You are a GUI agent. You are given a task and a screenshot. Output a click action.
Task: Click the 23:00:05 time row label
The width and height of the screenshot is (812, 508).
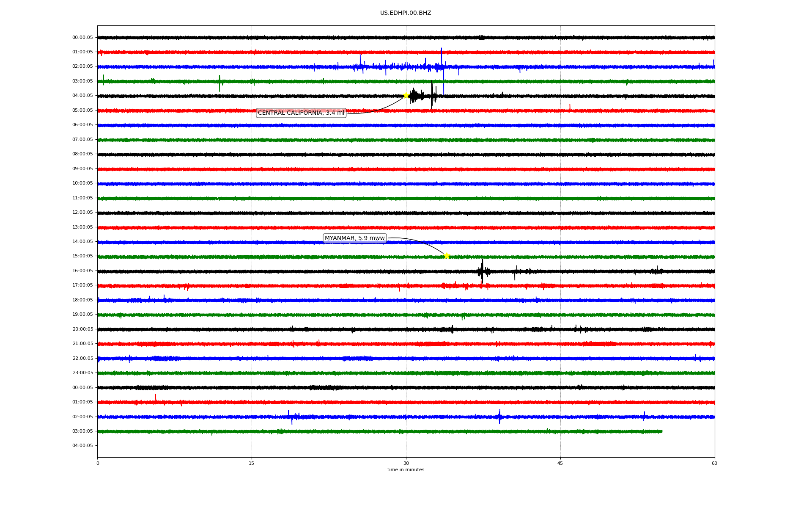[82, 373]
